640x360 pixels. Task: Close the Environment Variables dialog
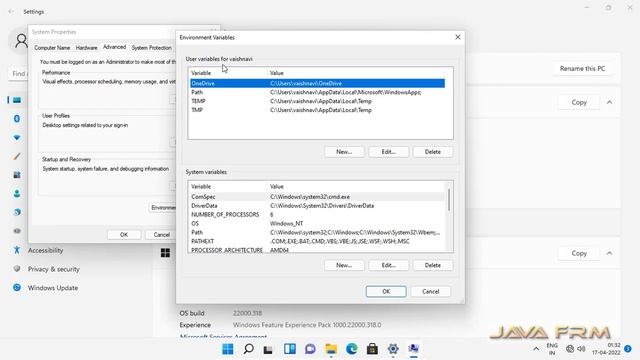point(458,37)
